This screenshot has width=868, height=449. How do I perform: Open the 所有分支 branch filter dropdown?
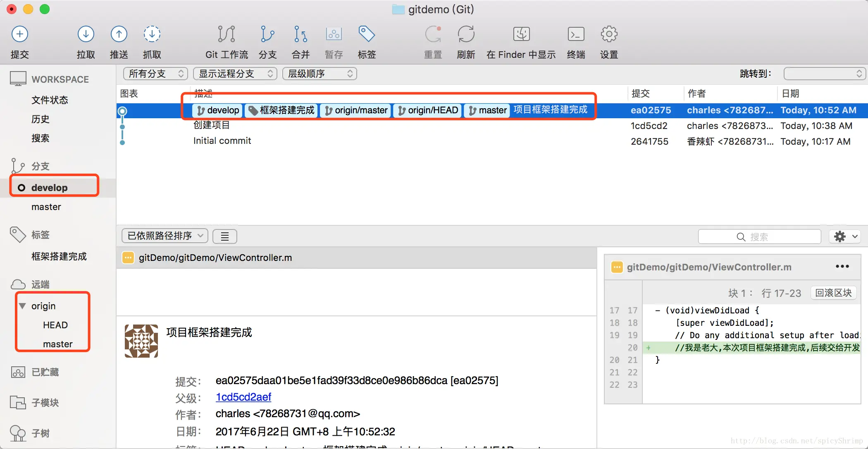[155, 74]
